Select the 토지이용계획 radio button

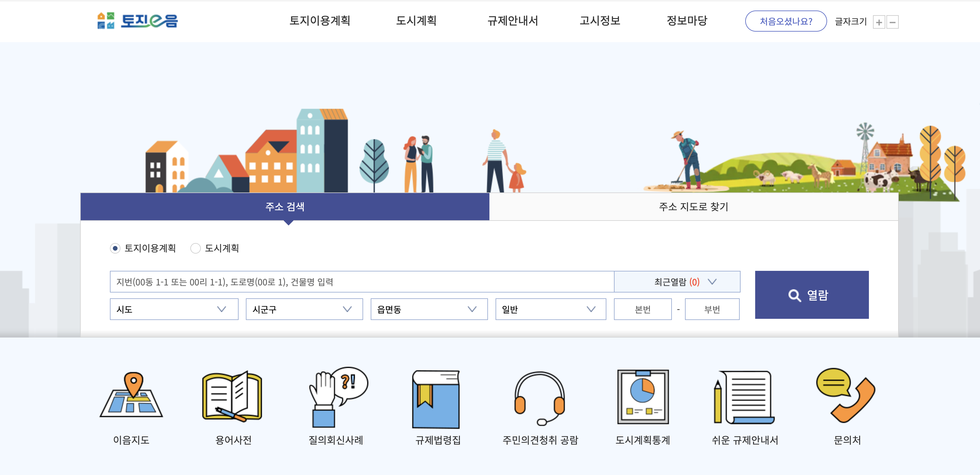point(115,248)
